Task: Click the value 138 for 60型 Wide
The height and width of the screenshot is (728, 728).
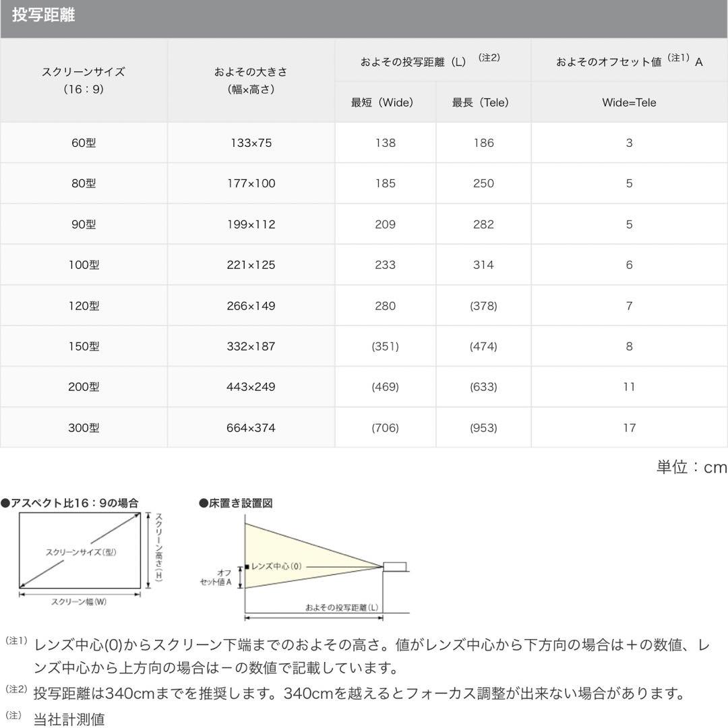Action: click(385, 142)
